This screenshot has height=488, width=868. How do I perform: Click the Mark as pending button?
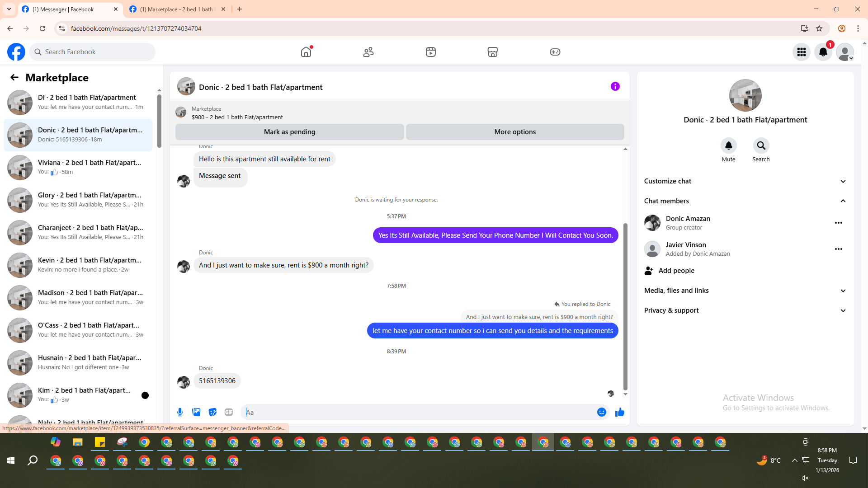tap(289, 132)
